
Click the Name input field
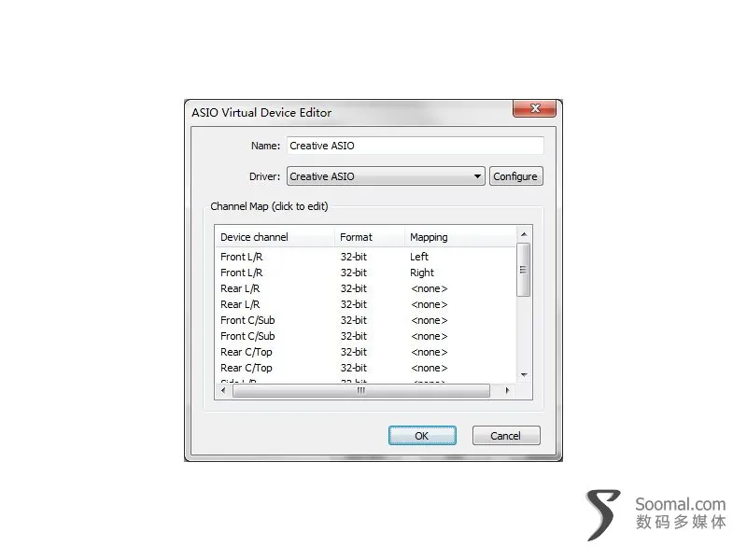click(x=415, y=146)
